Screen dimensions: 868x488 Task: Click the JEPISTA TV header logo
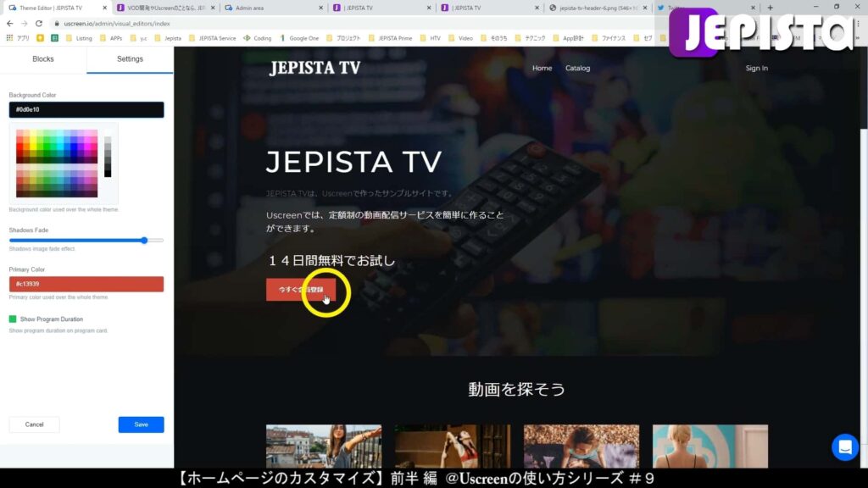(x=314, y=68)
